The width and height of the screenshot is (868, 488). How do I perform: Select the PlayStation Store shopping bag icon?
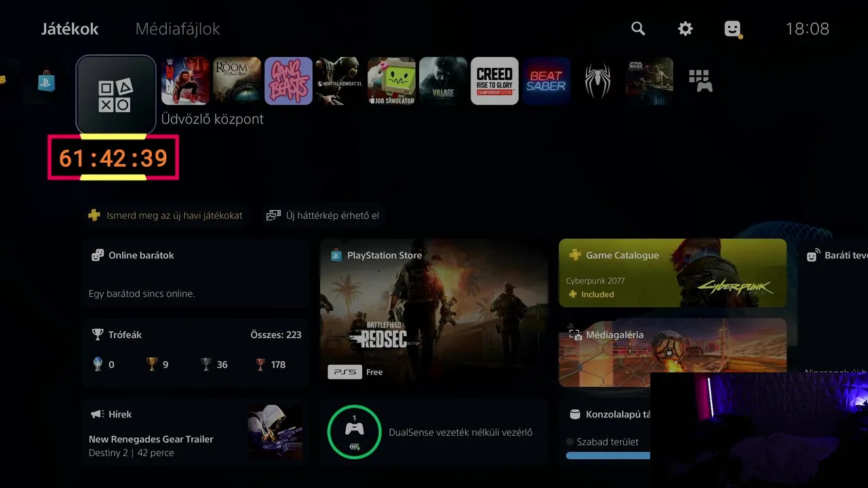47,81
